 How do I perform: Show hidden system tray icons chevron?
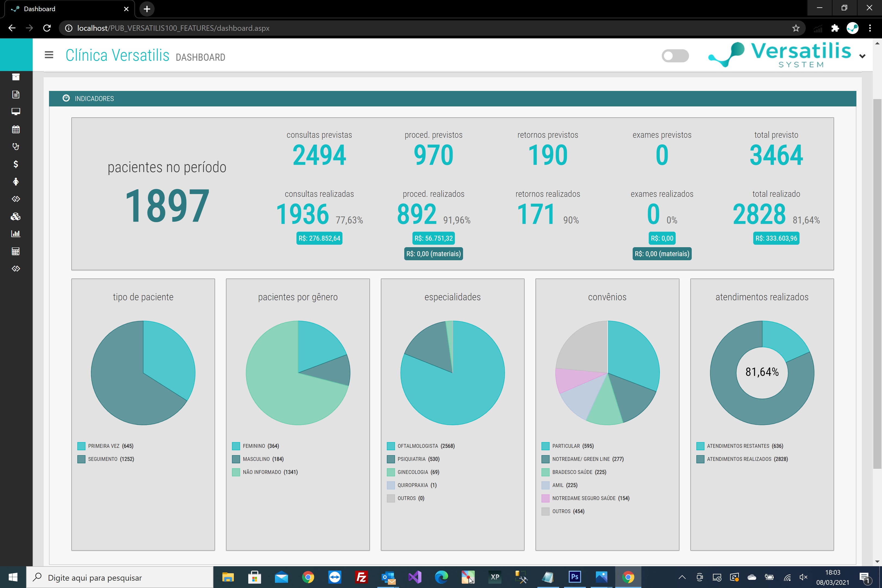tap(682, 577)
